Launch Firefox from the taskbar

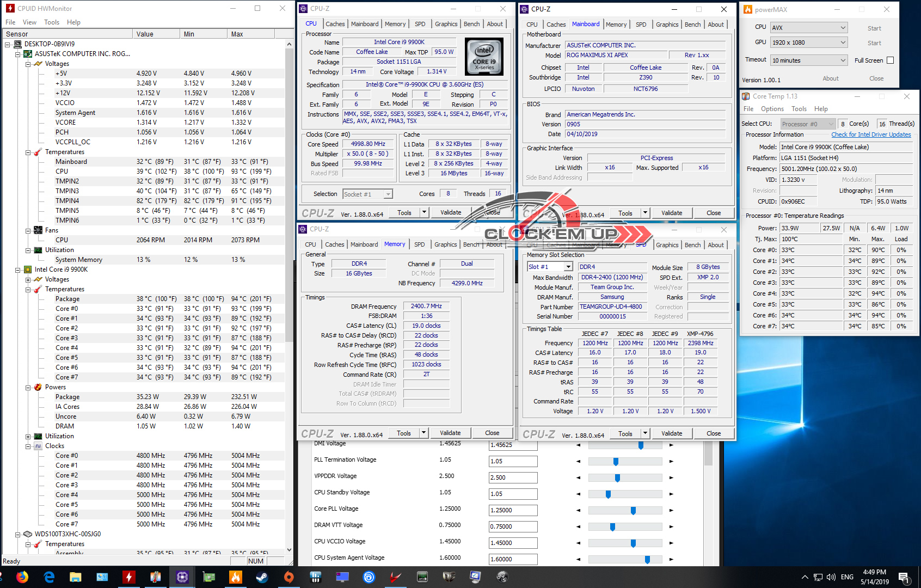click(22, 577)
